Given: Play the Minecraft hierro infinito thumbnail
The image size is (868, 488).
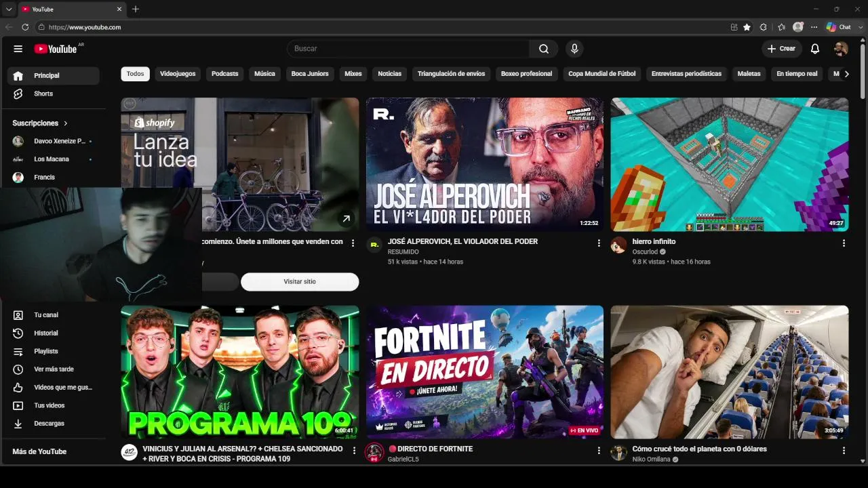Looking at the screenshot, I should [730, 165].
